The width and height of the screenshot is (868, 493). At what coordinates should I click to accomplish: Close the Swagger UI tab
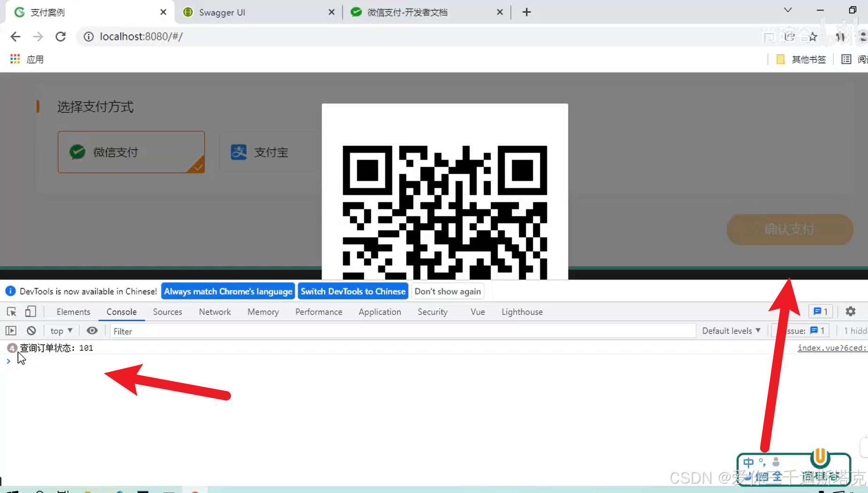[331, 12]
